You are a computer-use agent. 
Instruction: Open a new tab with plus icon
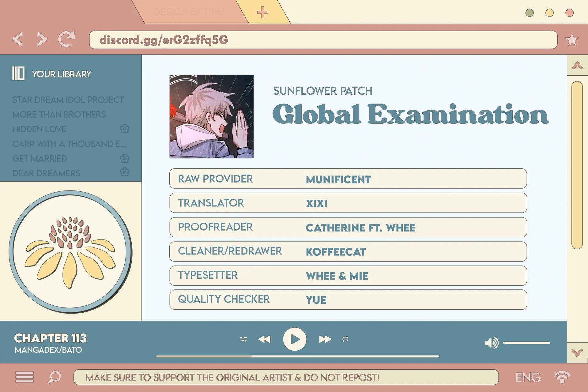[262, 13]
